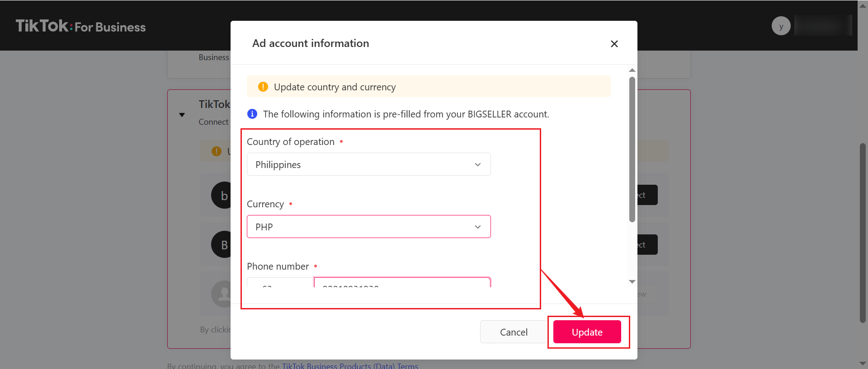This screenshot has width=868, height=369.
Task: Open the Currency PHP dropdown
Action: pyautogui.click(x=369, y=227)
